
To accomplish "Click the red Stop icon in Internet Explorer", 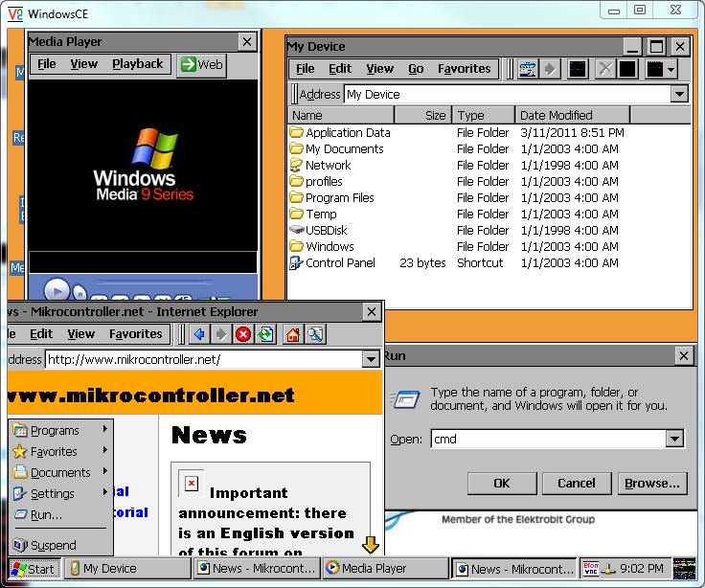I will click(243, 334).
